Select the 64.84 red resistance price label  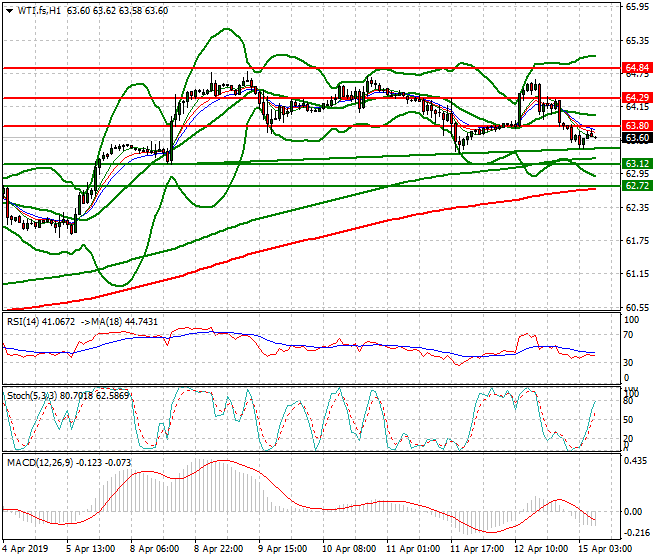pyautogui.click(x=637, y=68)
